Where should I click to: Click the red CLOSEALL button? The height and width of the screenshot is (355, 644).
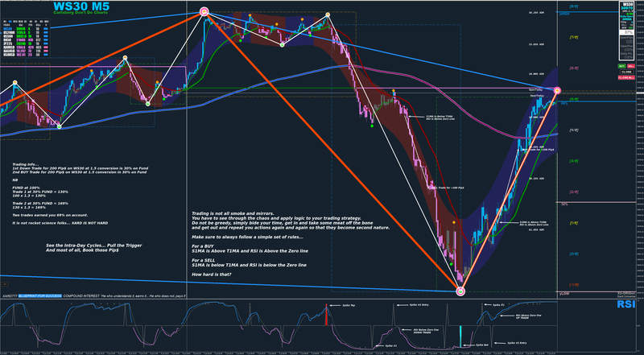626,77
